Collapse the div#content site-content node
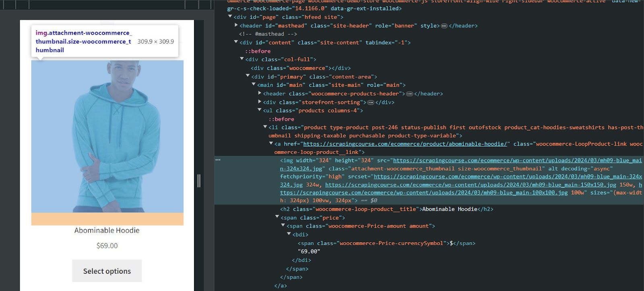The image size is (644, 291). (236, 42)
